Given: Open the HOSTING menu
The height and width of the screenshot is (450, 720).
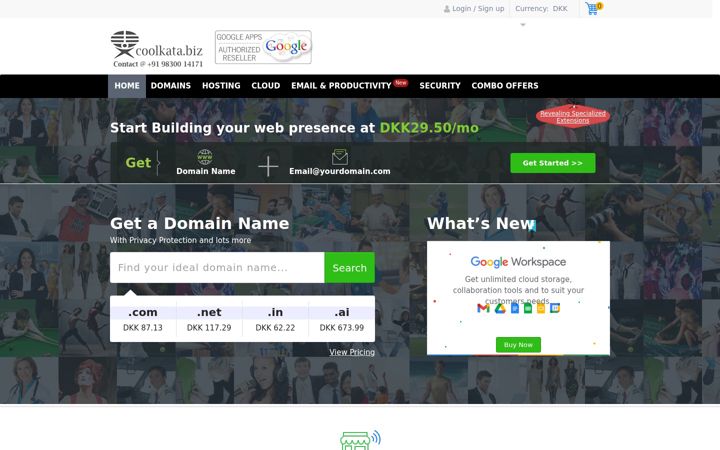Looking at the screenshot, I should 221,86.
